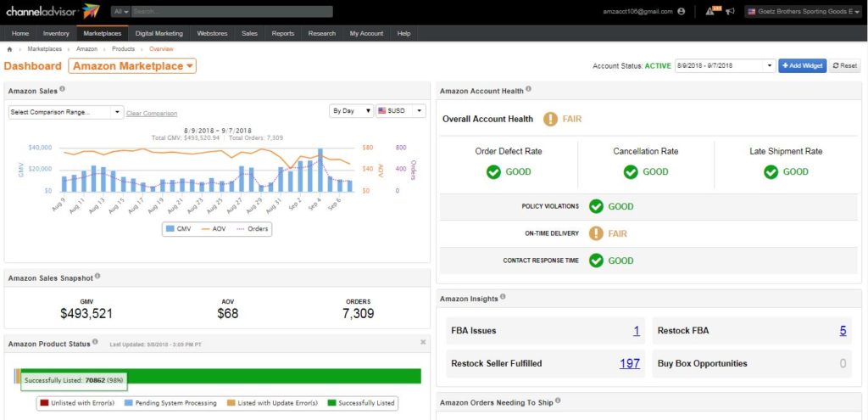
Task: Open the Amazon Marketplace dashboard selector
Action: tap(132, 66)
